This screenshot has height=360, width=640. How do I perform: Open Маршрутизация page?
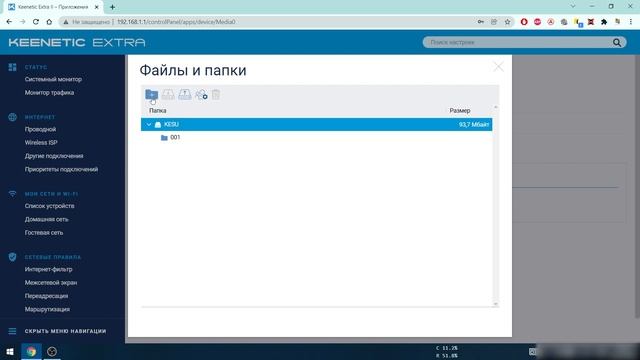pyautogui.click(x=47, y=309)
